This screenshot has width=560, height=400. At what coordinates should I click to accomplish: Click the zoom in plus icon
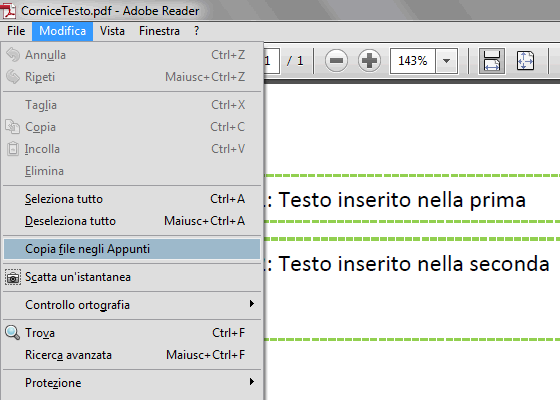(369, 60)
